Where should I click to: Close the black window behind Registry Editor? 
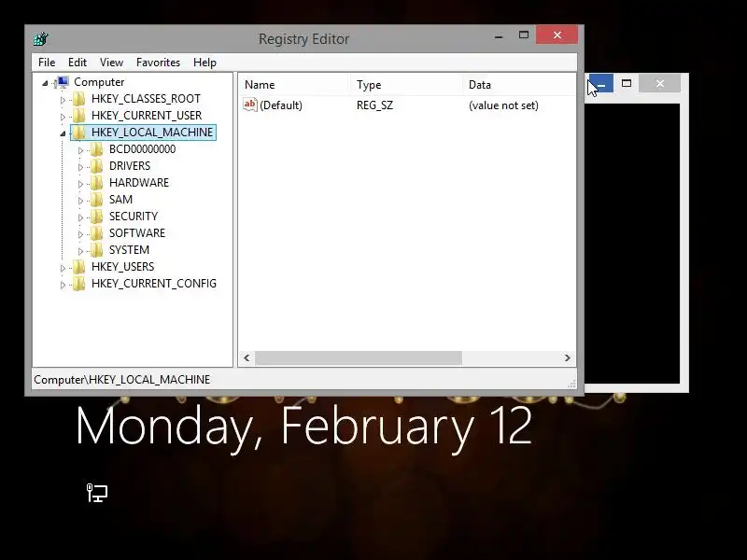[x=660, y=84]
